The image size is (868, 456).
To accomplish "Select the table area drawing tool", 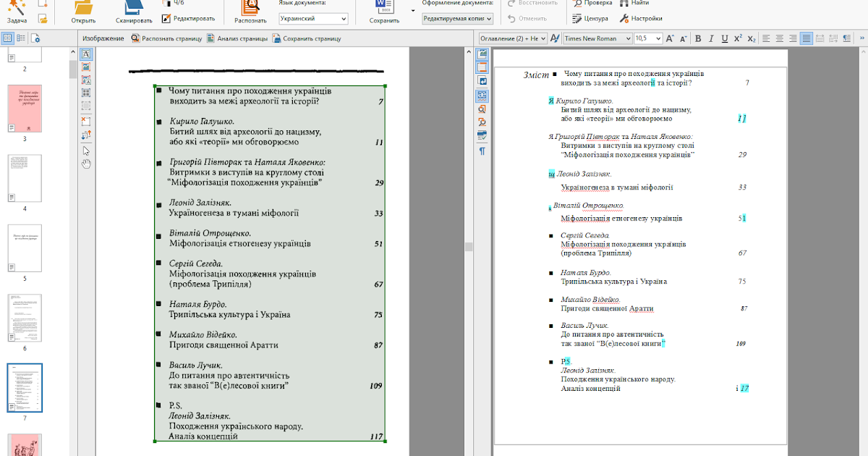I will pos(86,93).
